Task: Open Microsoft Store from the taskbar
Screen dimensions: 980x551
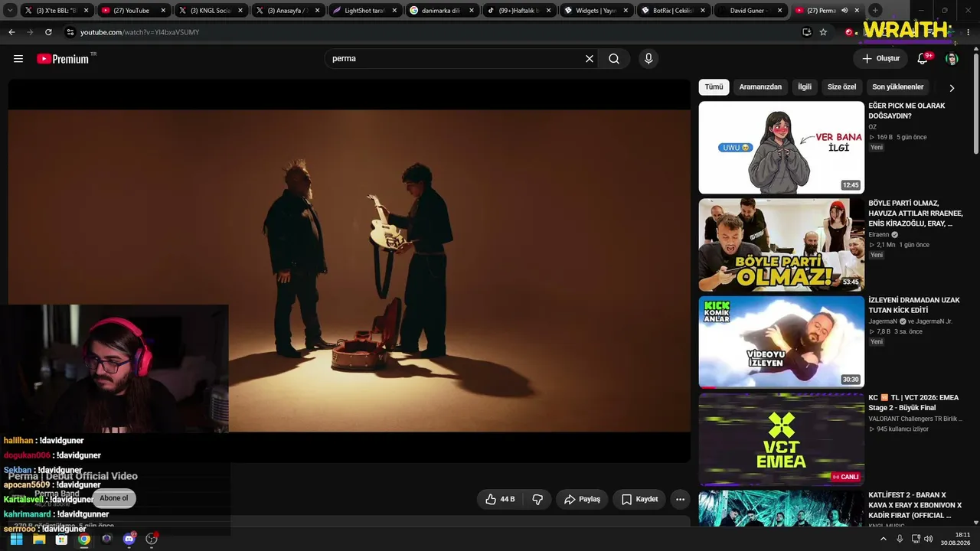Action: click(x=61, y=539)
